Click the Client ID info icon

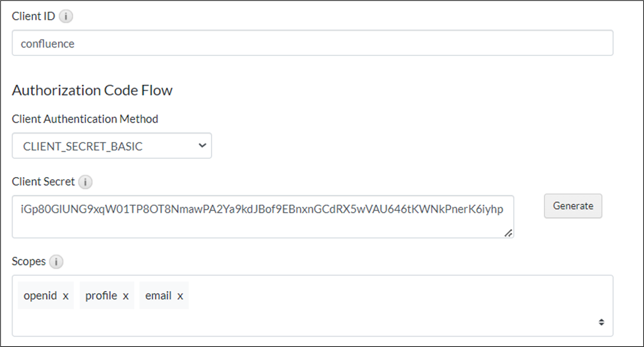pos(66,16)
